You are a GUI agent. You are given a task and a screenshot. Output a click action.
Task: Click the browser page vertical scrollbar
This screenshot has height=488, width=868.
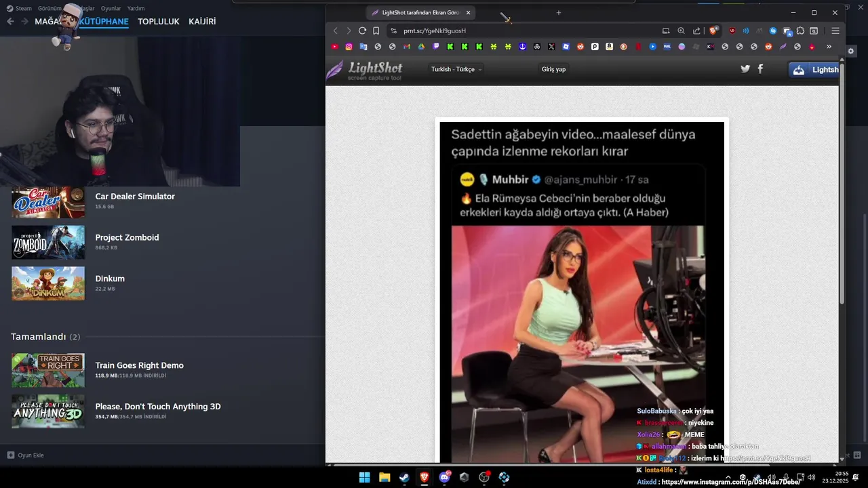tap(842, 183)
